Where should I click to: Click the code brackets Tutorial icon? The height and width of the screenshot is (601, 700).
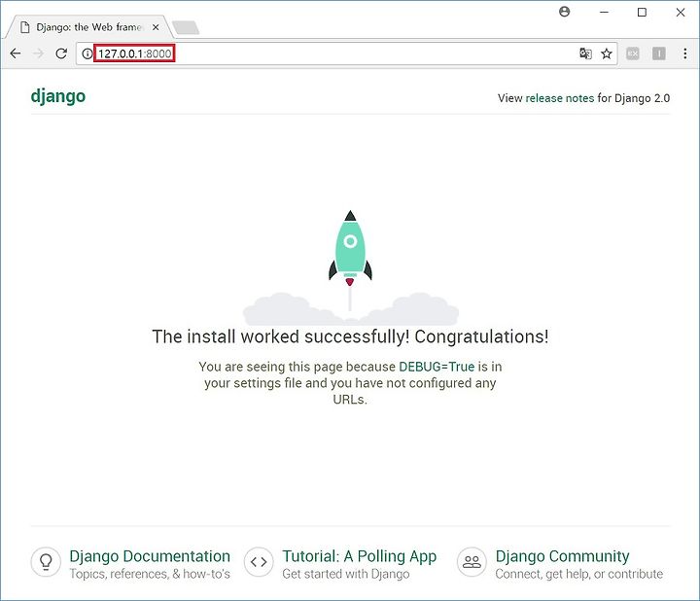[x=259, y=562]
